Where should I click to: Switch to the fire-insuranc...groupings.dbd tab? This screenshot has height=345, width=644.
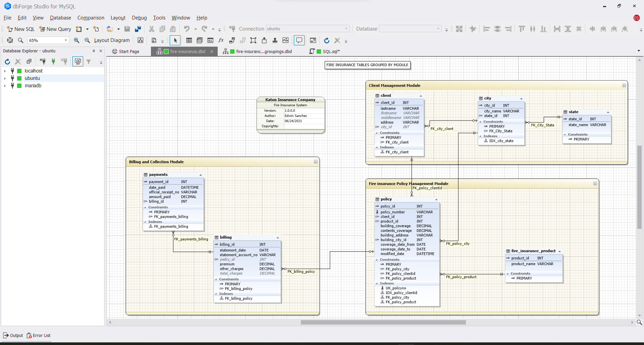[258, 51]
